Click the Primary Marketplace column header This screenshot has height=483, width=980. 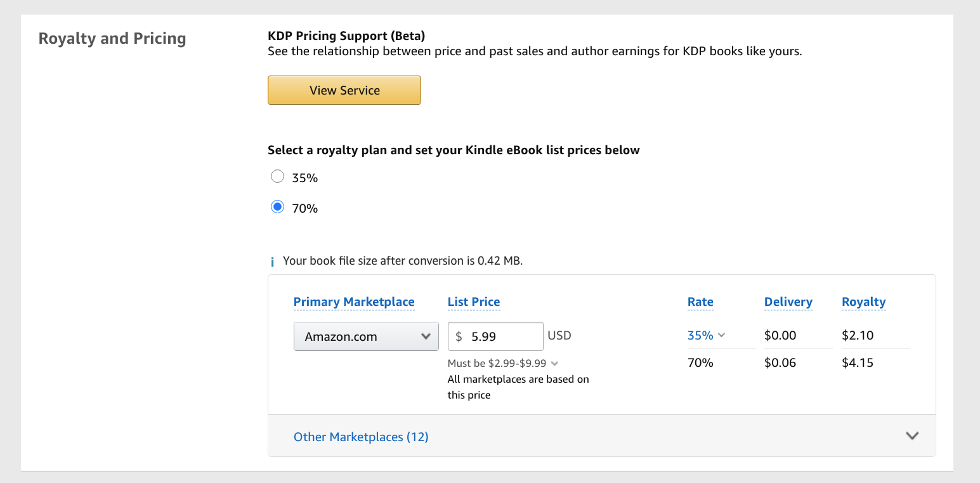coord(354,301)
